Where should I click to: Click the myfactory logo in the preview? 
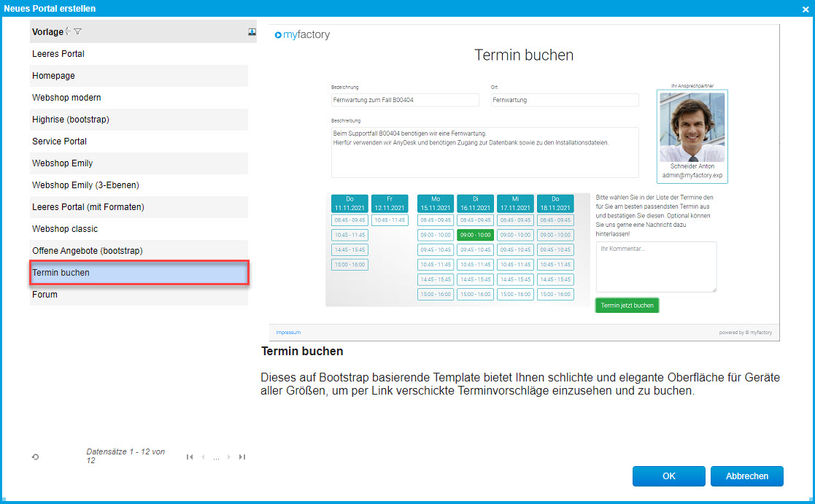click(302, 34)
